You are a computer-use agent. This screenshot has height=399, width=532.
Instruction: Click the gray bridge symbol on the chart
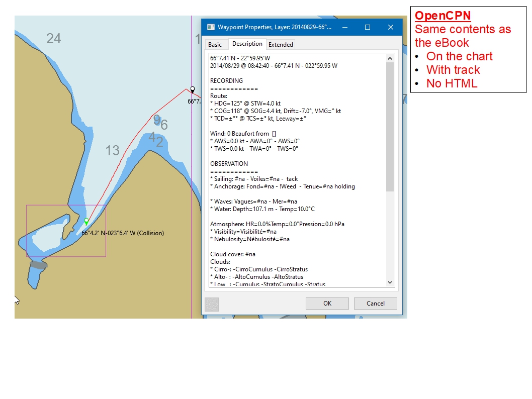pos(38,265)
